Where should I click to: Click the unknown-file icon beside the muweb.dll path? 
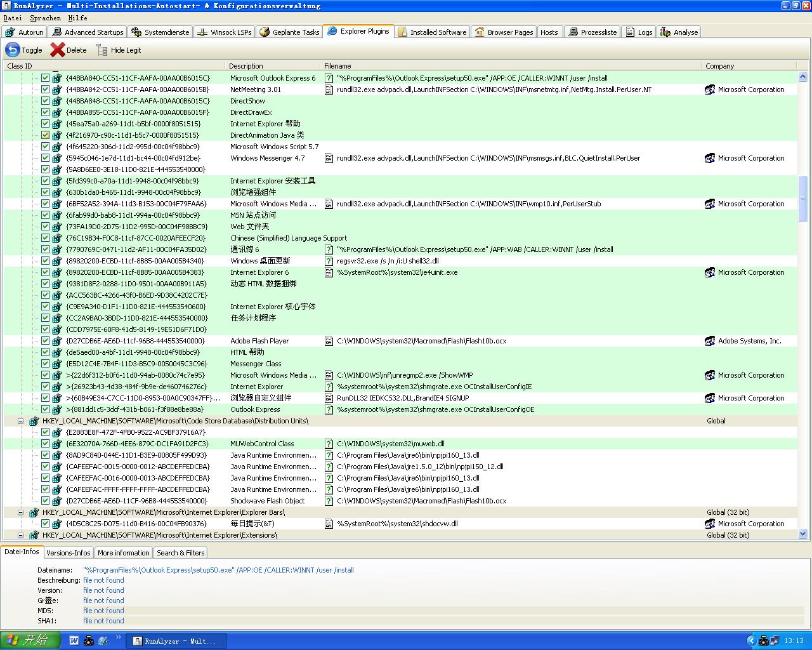pos(329,444)
